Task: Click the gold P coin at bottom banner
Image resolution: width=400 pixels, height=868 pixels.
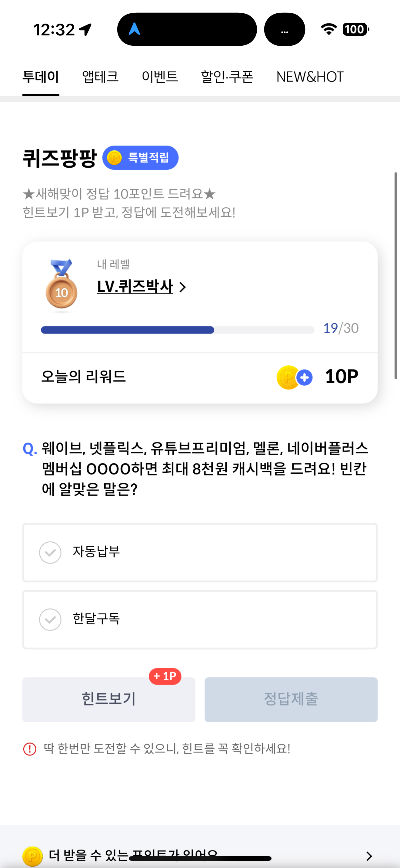Action: pyautogui.click(x=32, y=856)
